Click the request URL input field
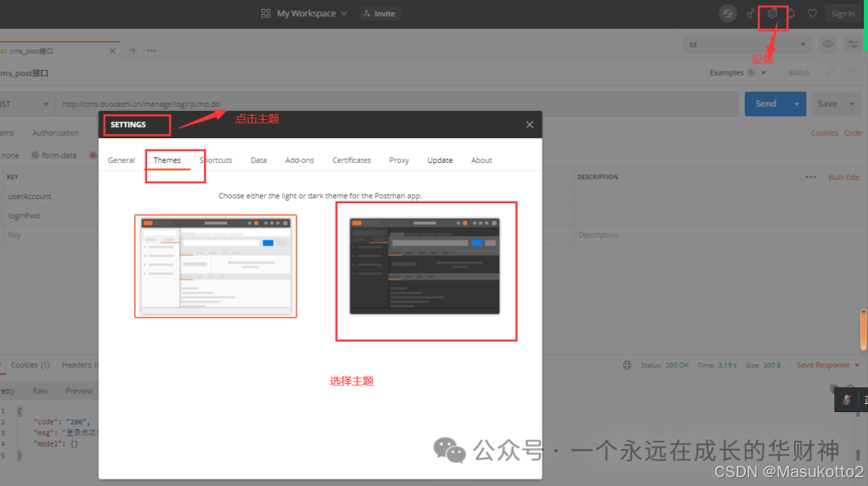Viewport: 868px width, 486px height. (x=397, y=104)
